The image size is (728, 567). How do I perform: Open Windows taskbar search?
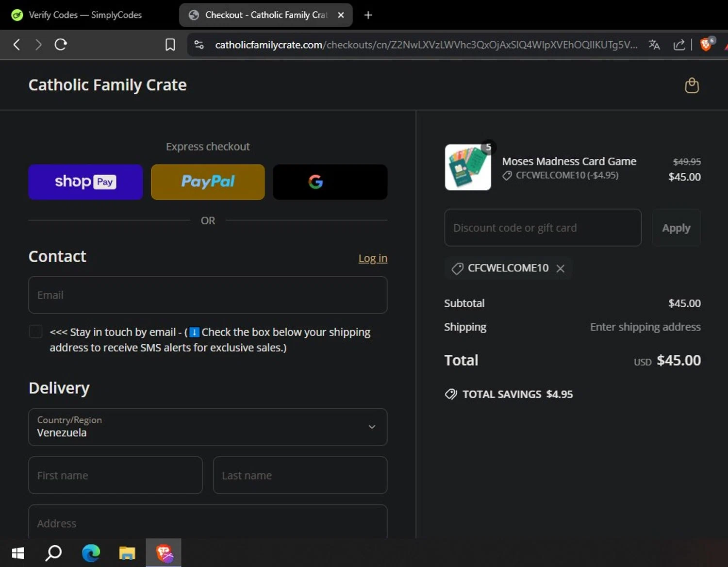tap(53, 553)
